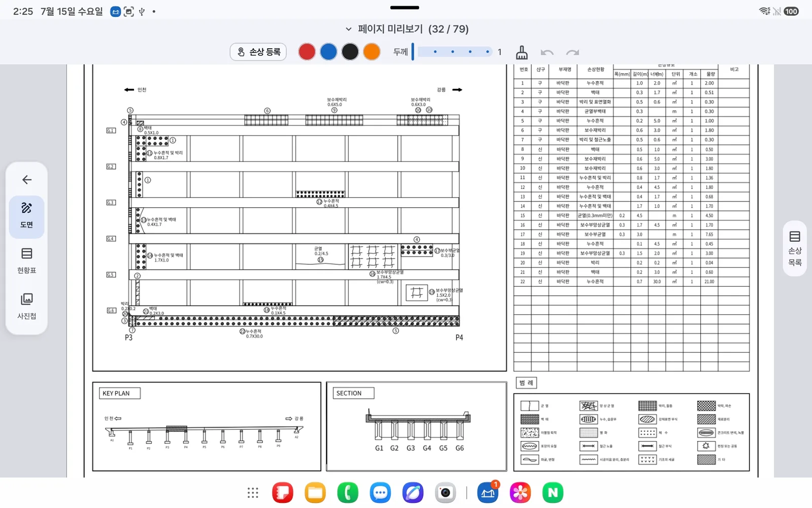Open the app drawer grid icon
Viewport: 812px width, 508px height.
click(x=253, y=492)
